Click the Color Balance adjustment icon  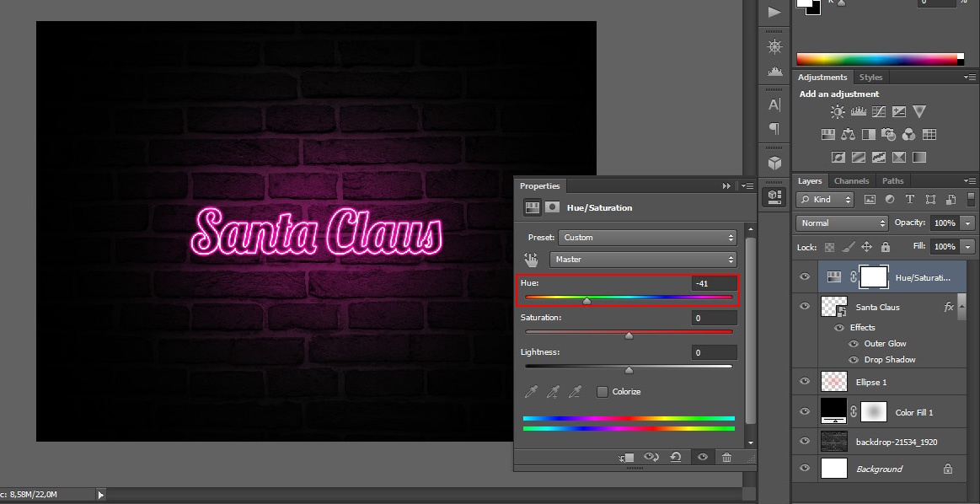coord(848,134)
